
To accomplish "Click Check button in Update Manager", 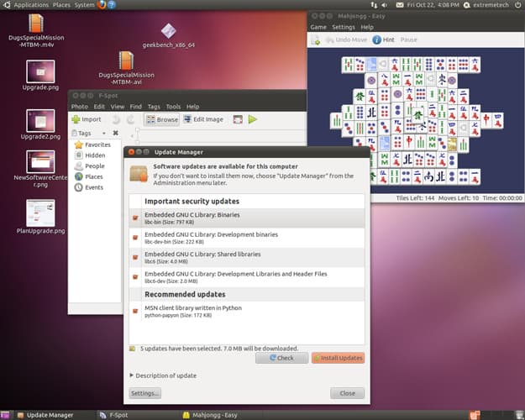I will click(x=281, y=358).
